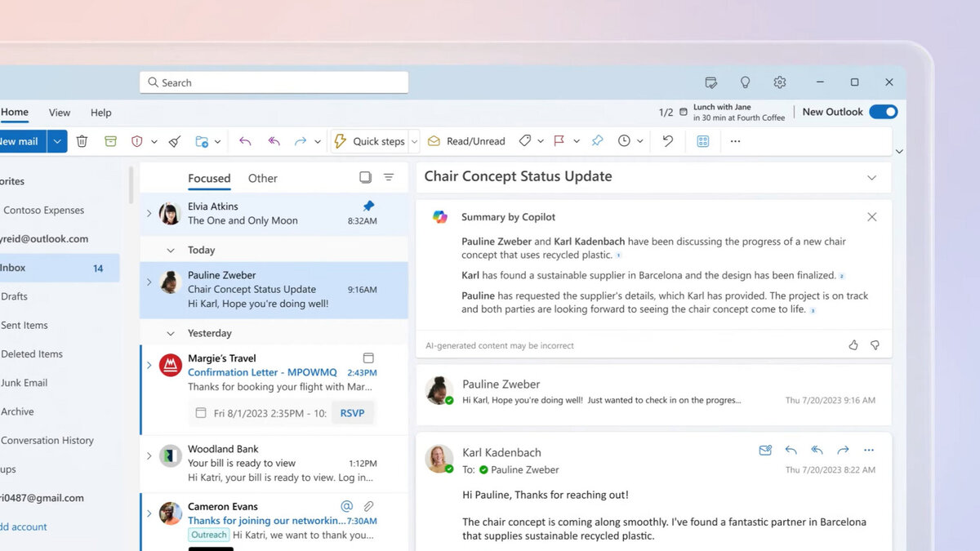Click the Categorize tag icon
The height and width of the screenshot is (551, 980).
coord(525,141)
